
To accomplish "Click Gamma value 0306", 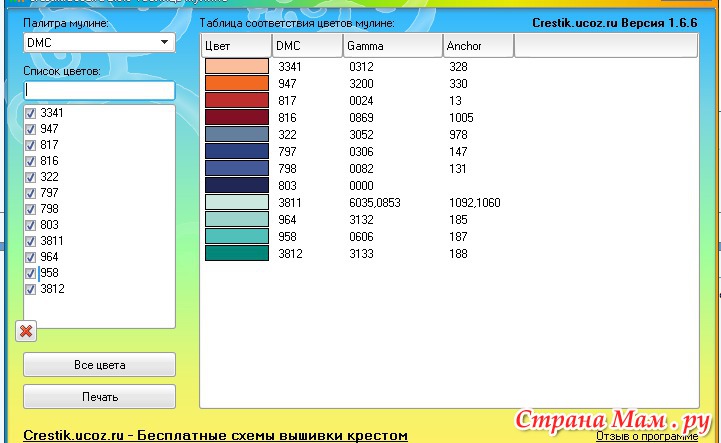I will [x=361, y=152].
